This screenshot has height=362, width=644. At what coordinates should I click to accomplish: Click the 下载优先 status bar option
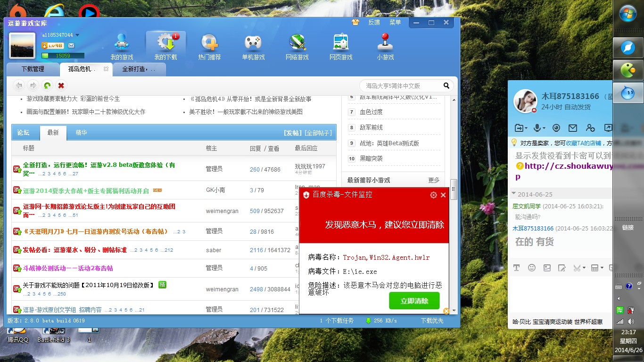(432, 321)
